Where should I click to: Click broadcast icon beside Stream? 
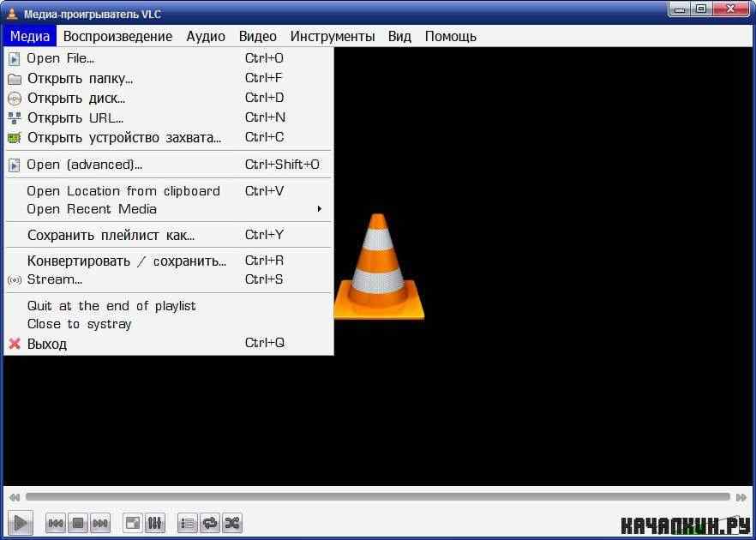tap(15, 280)
